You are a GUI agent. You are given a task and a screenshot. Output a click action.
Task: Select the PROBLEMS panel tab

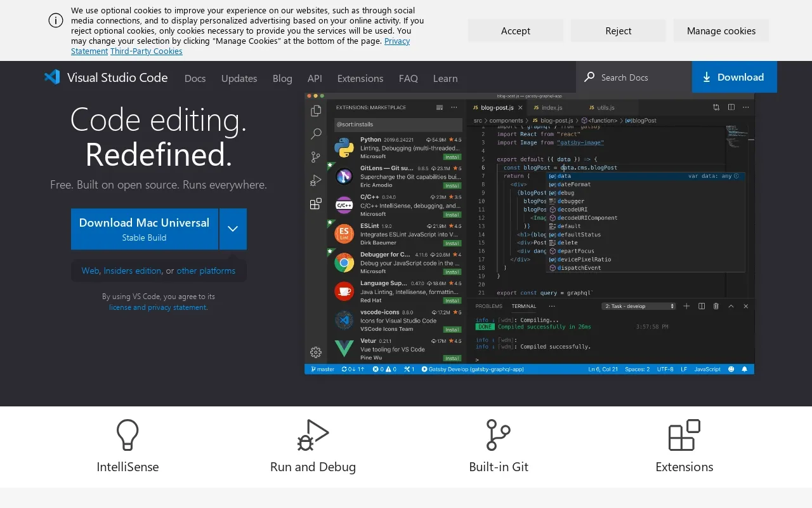point(488,306)
